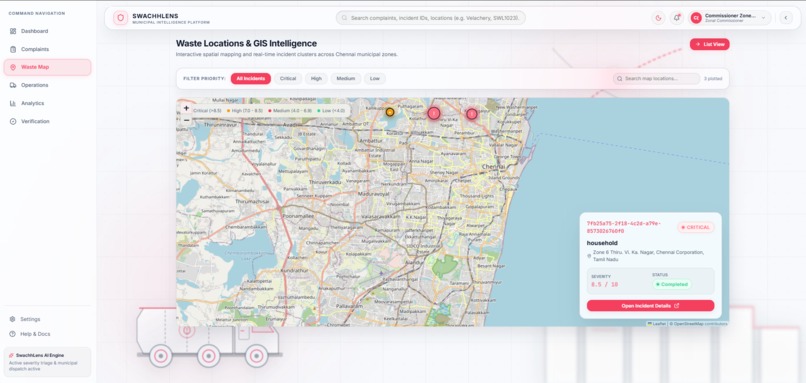The width and height of the screenshot is (806, 383).
Task: Click the Low (<4.0) legend entry
Action: coord(332,111)
